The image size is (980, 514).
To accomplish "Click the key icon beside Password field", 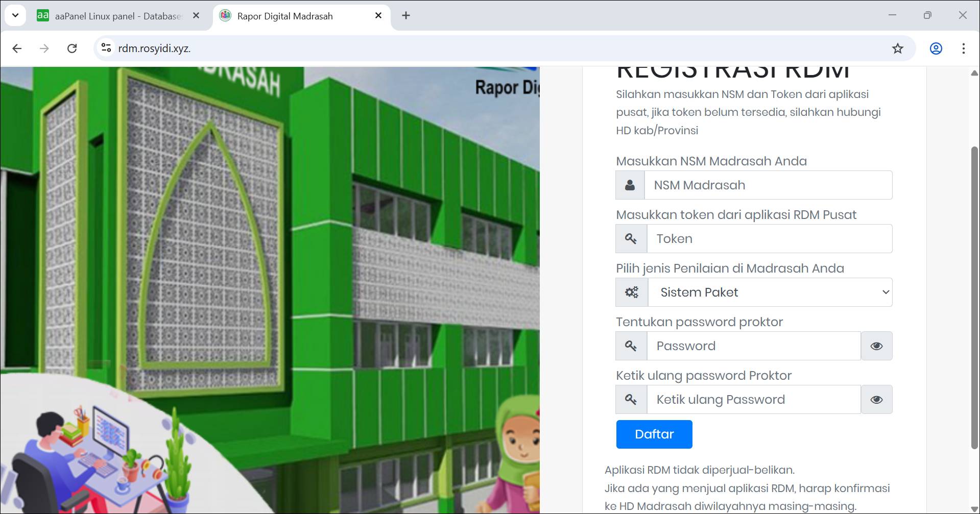I will 631,346.
